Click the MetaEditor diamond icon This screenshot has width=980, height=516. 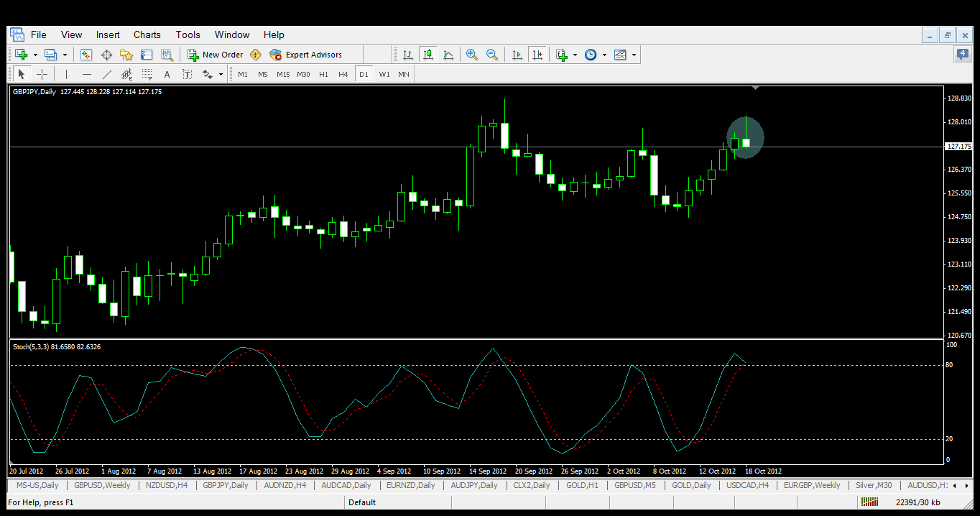[255, 55]
